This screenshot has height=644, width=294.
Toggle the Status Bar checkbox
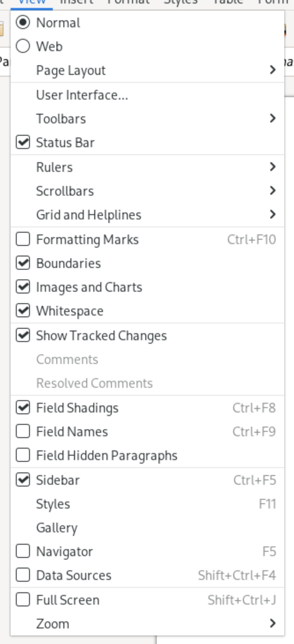[22, 143]
